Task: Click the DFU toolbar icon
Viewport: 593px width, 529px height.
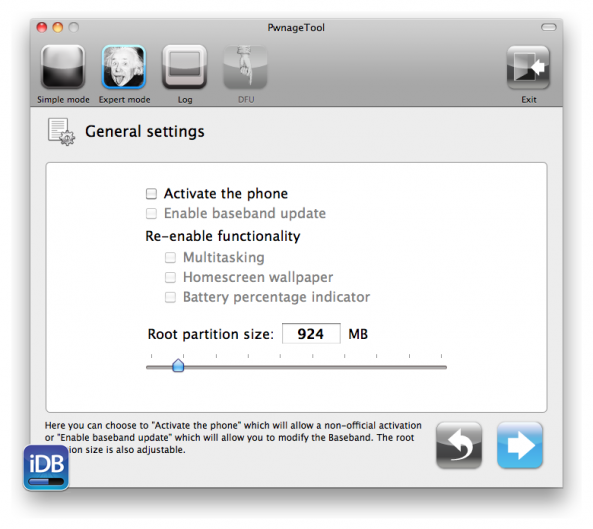Action: (245, 67)
